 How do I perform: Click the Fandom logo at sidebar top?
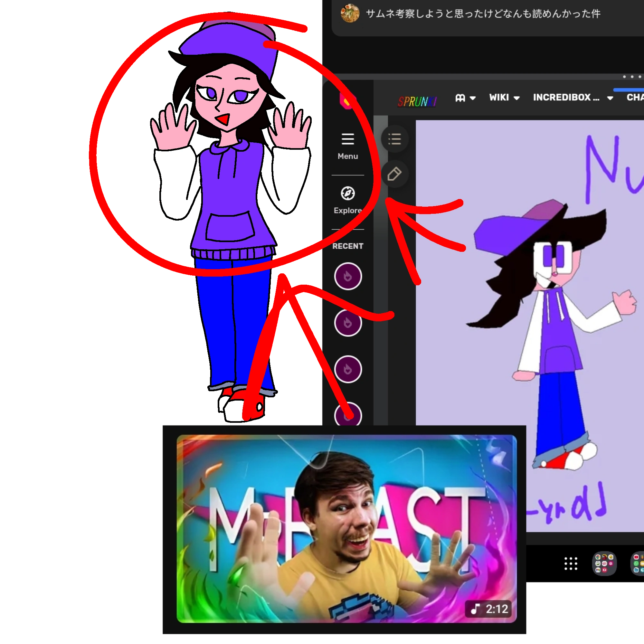[x=347, y=101]
